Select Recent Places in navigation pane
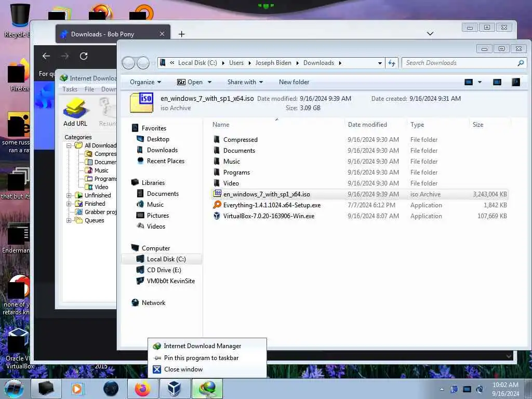Image resolution: width=532 pixels, height=399 pixels. click(x=166, y=161)
